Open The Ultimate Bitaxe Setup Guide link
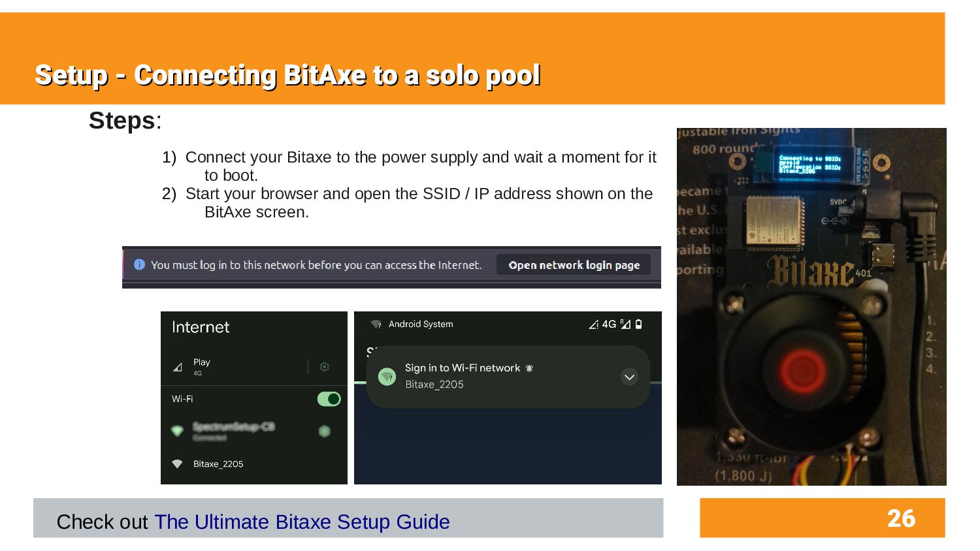Screen dimensions: 980x551 (x=302, y=522)
